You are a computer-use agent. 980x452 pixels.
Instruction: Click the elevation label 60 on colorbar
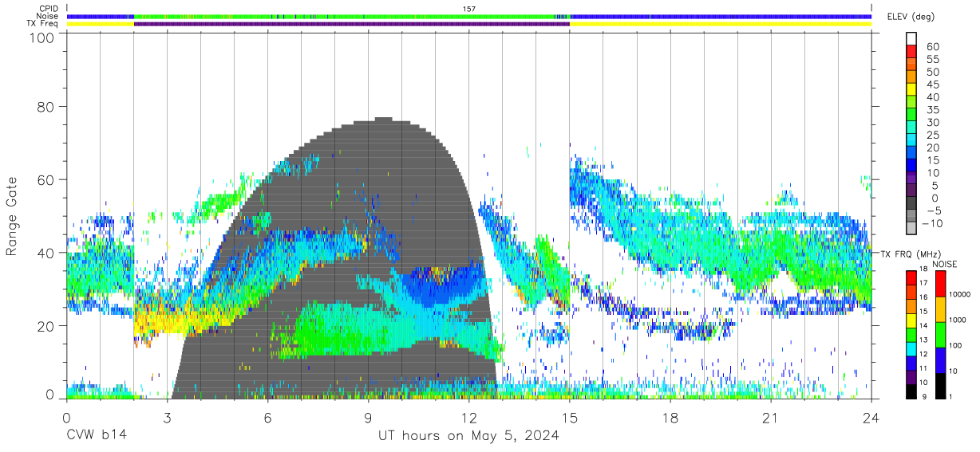(933, 46)
